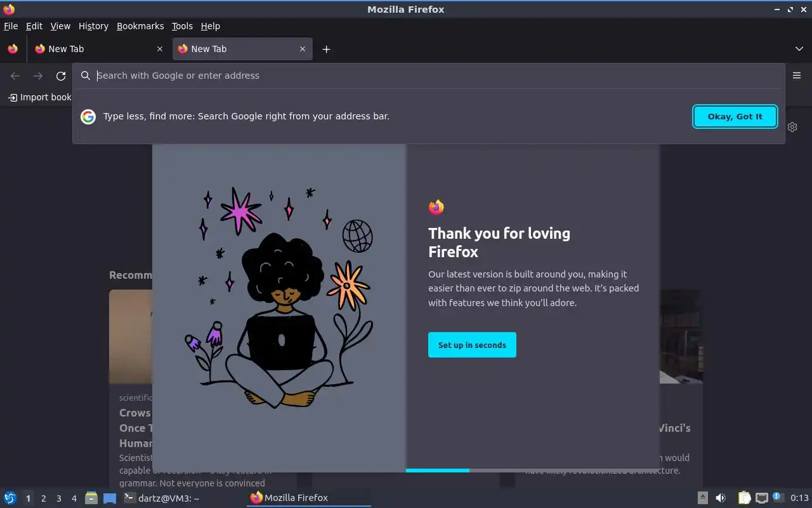
Task: Open a new tab with plus icon
Action: pos(326,49)
